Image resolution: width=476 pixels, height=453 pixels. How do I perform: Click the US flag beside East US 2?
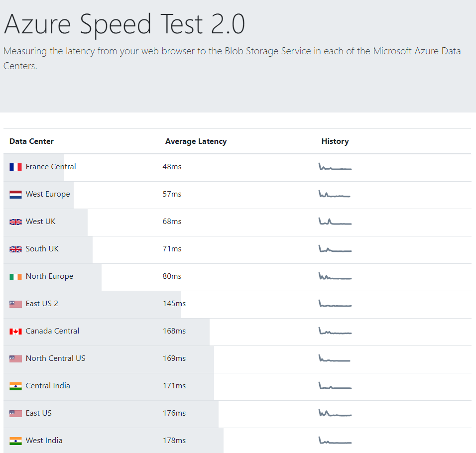pos(15,304)
